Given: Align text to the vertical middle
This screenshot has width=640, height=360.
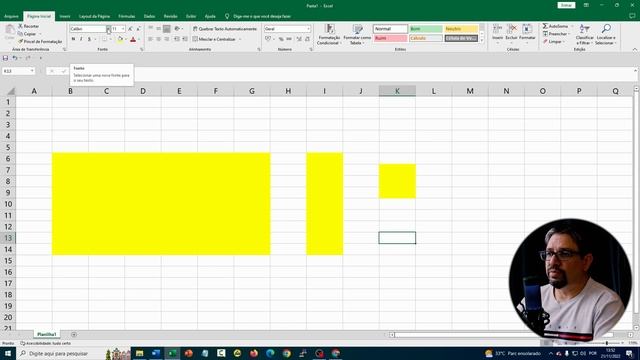Looking at the screenshot, I should pyautogui.click(x=159, y=29).
